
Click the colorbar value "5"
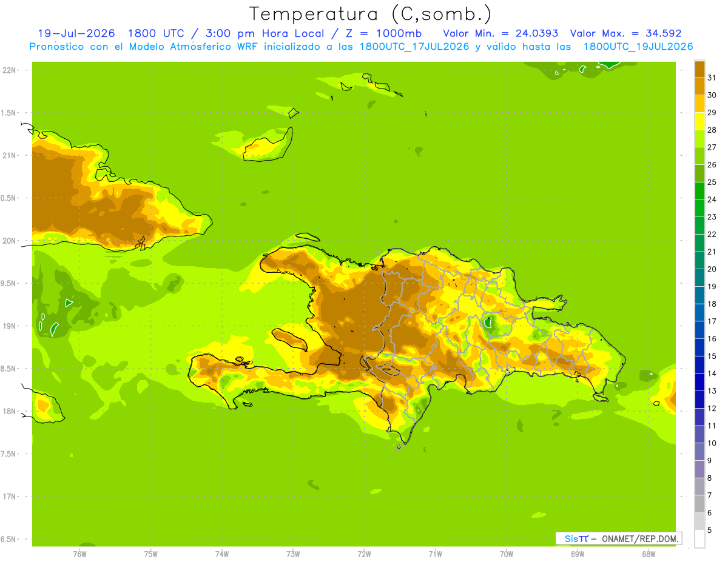(710, 530)
